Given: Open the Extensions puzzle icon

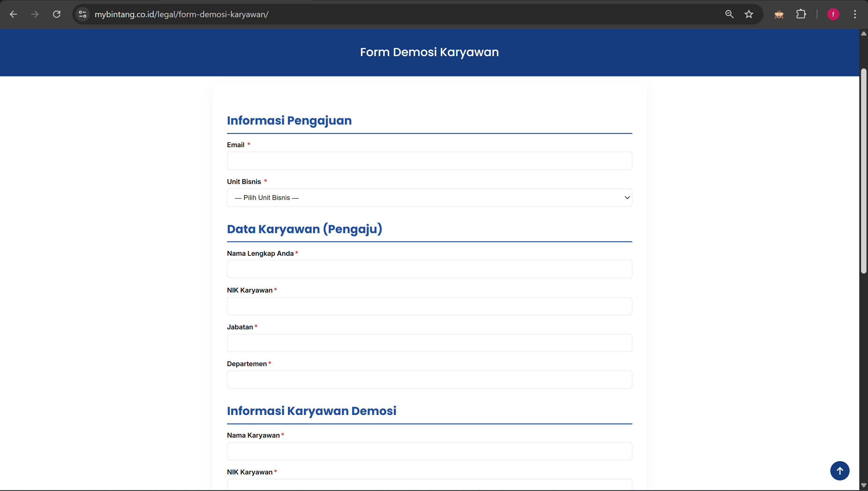Looking at the screenshot, I should [801, 14].
